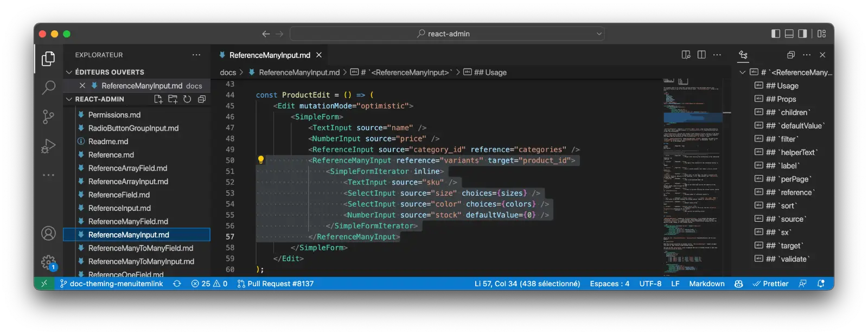Image resolution: width=868 pixels, height=335 pixels.
Task: Click the react-admin command center search field
Action: point(447,34)
